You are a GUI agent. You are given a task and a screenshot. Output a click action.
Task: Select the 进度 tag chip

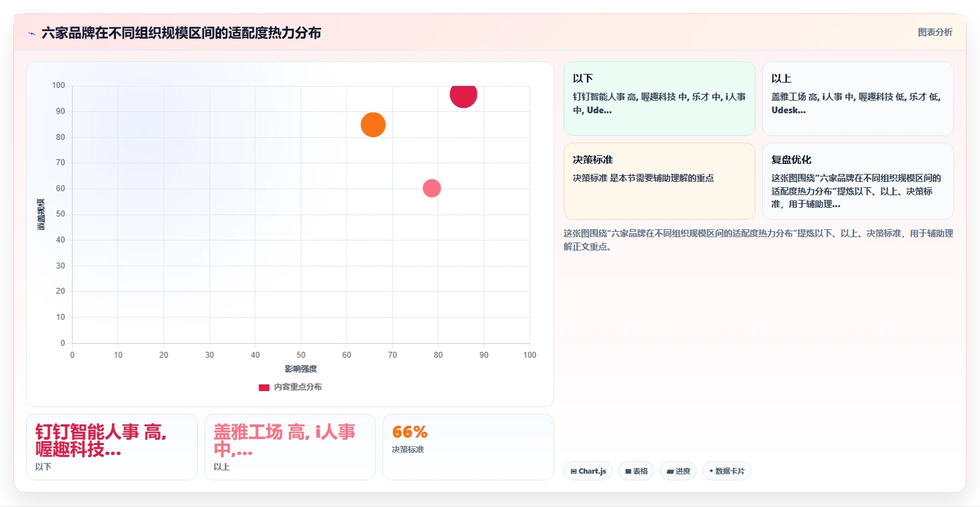678,471
